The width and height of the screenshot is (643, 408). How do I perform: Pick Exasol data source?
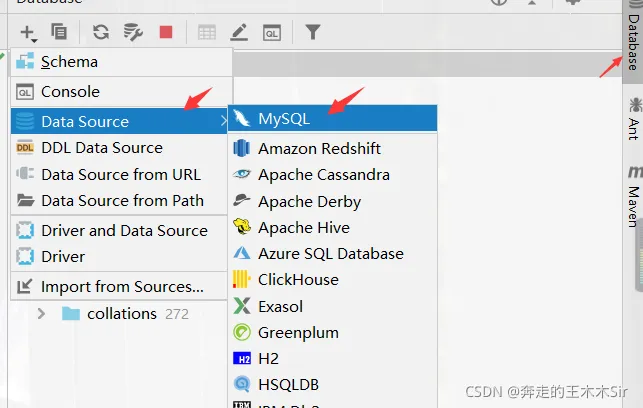click(333, 306)
